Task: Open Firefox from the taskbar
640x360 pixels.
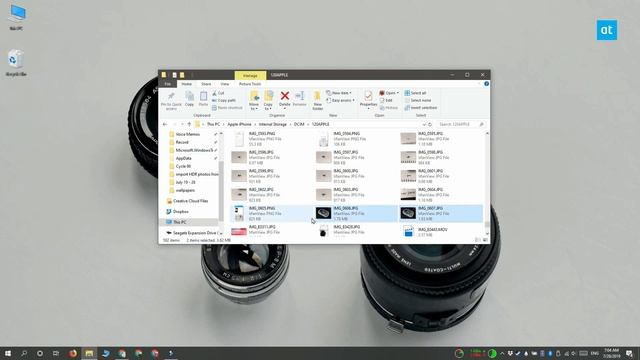Action: [x=73, y=353]
